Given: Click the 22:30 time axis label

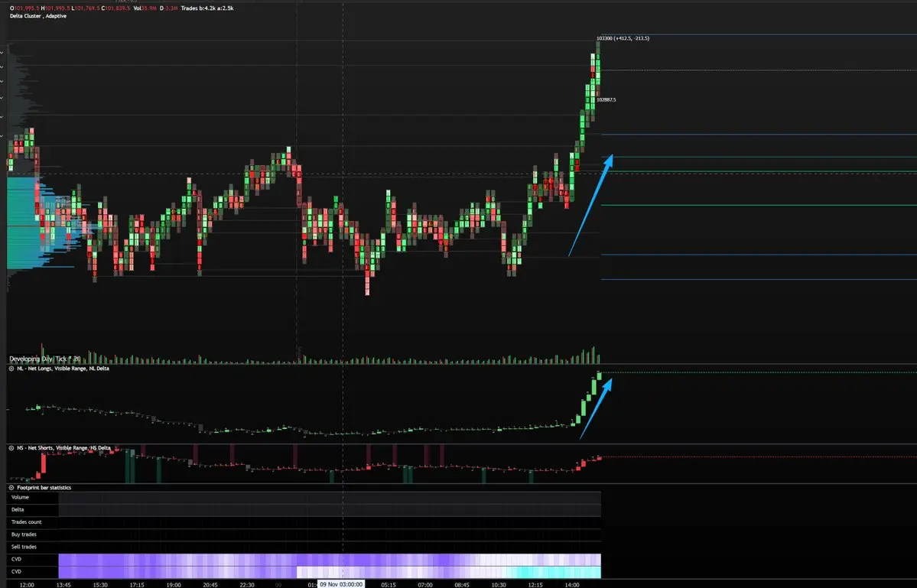Looking at the screenshot, I should [247, 584].
